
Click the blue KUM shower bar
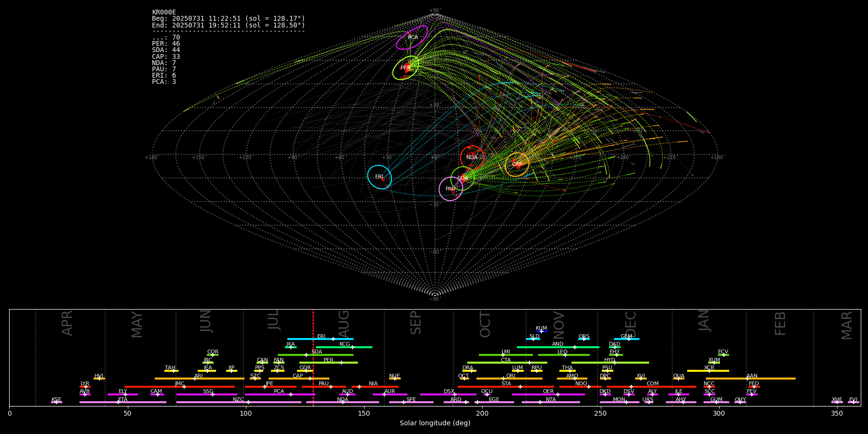[x=542, y=331]
